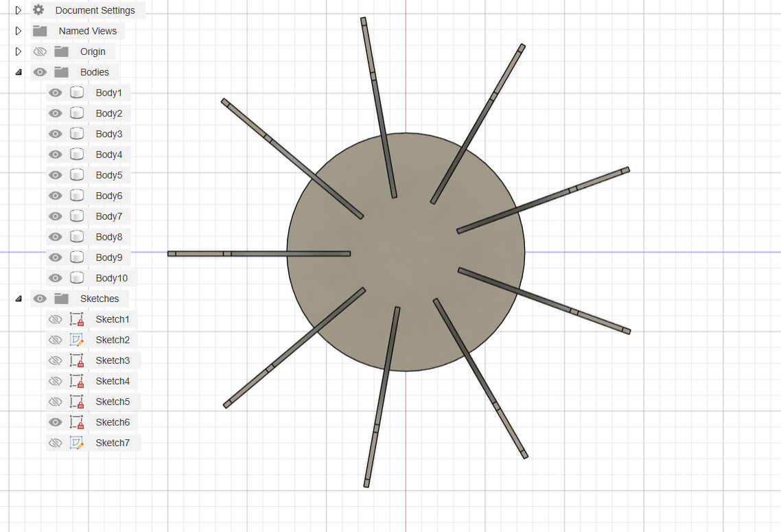Click the Sketches folder icon
Screen dimensions: 781x532
[x=61, y=299]
